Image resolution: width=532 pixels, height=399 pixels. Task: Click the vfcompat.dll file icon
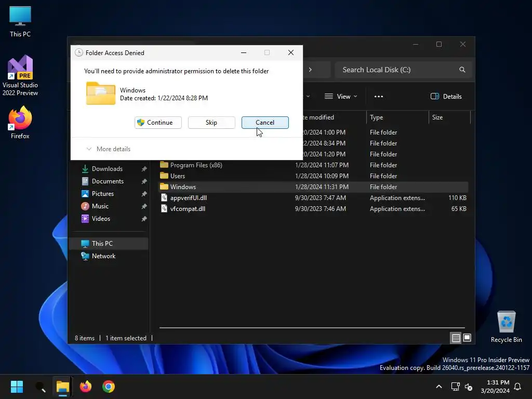164,209
